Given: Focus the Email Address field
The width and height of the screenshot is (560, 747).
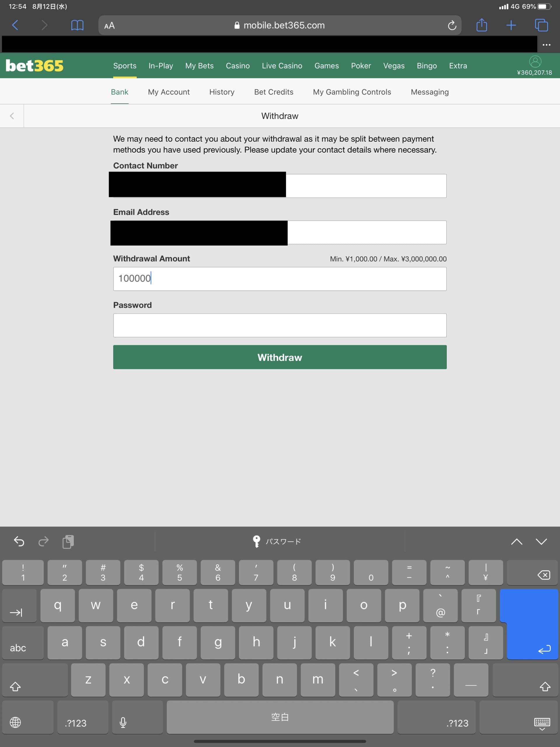Looking at the screenshot, I should tap(280, 232).
